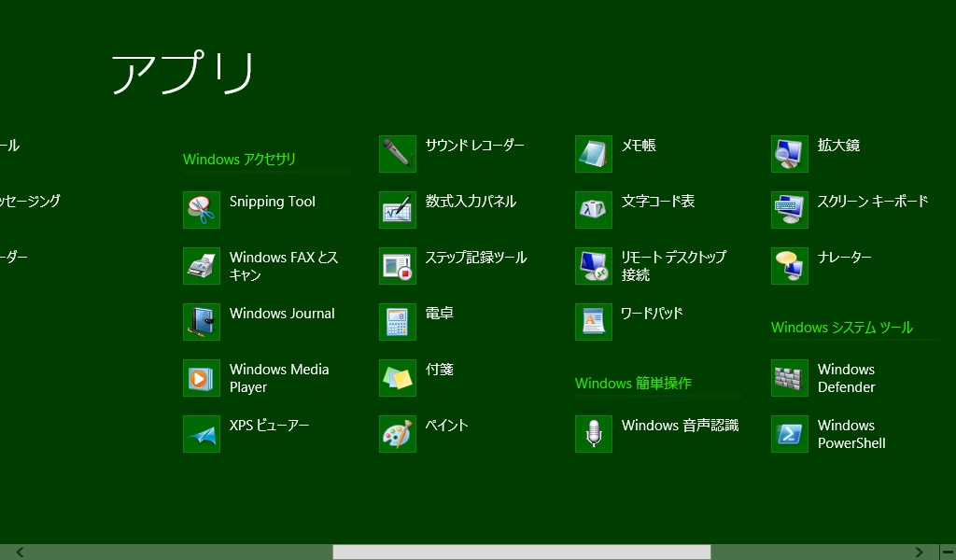Open the XPS ビューアー paper plane icon

[202, 434]
